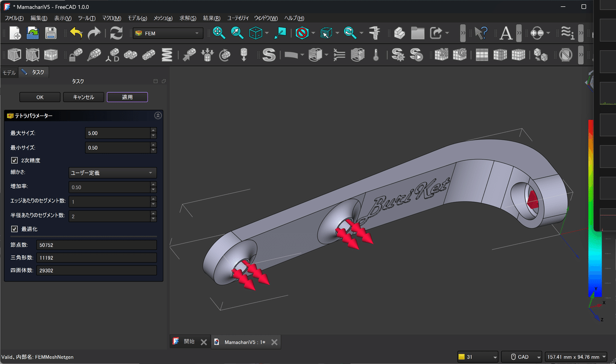The image size is (616, 364).
Task: Open the measure caliper tool
Action: point(375,33)
